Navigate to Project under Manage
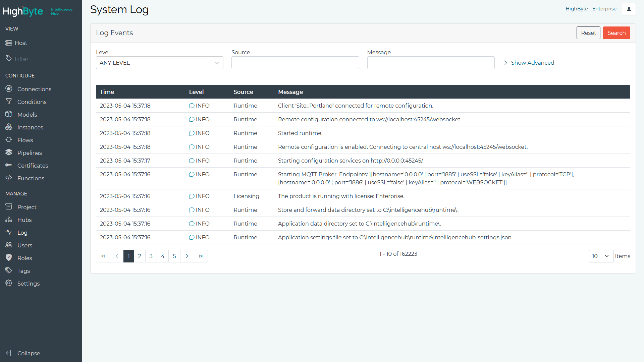This screenshot has width=644, height=362. pos(26,207)
